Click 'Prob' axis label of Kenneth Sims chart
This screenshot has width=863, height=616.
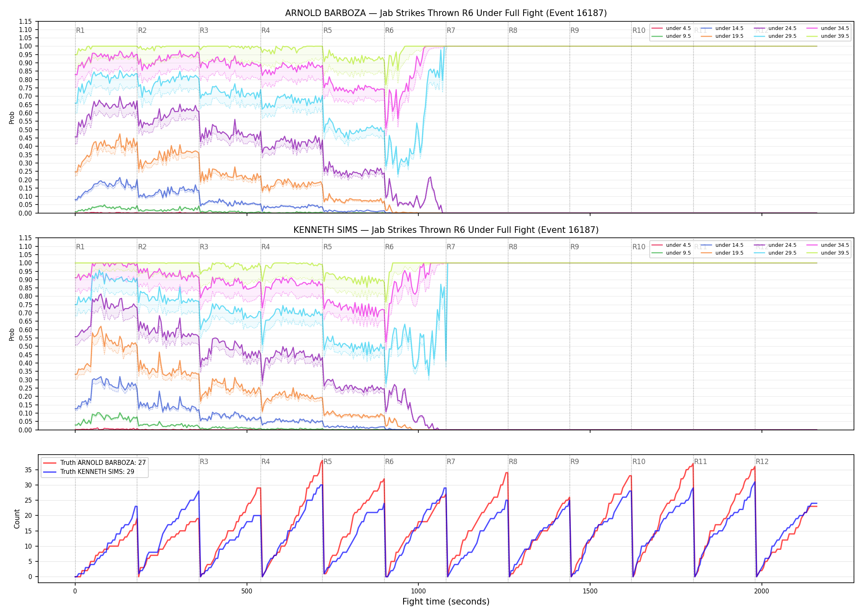(x=12, y=334)
